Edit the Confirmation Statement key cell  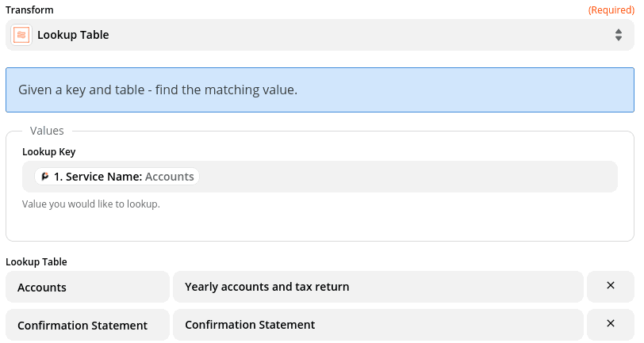[x=87, y=325]
